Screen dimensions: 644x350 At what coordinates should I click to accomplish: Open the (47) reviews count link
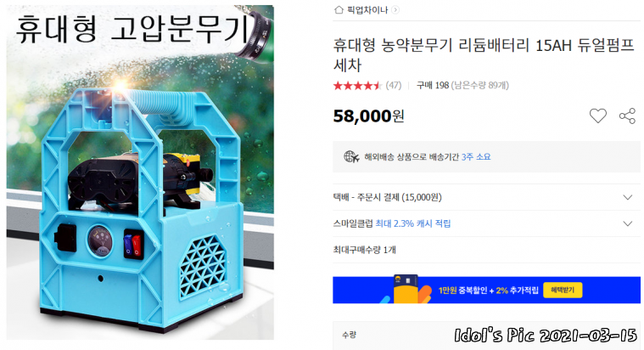click(x=394, y=86)
